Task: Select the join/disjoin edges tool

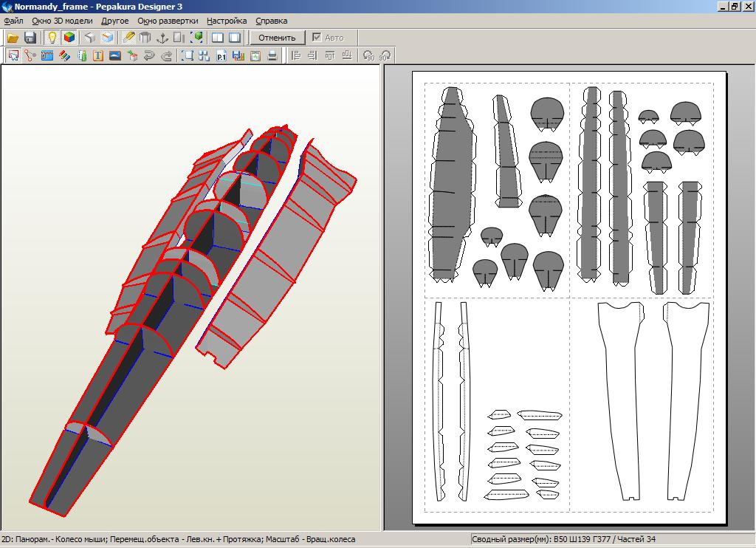Action: (x=30, y=55)
